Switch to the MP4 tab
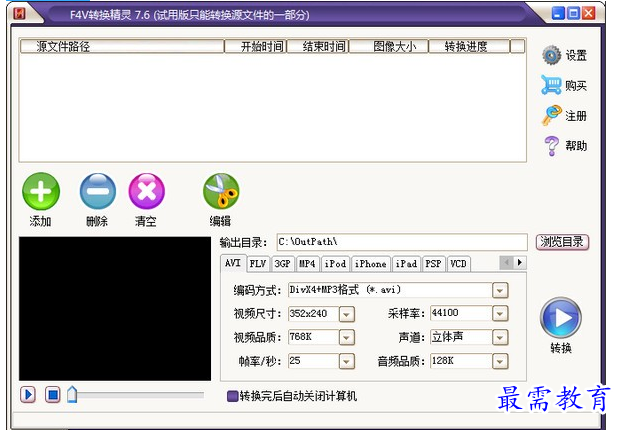The image size is (619, 430). point(308,264)
